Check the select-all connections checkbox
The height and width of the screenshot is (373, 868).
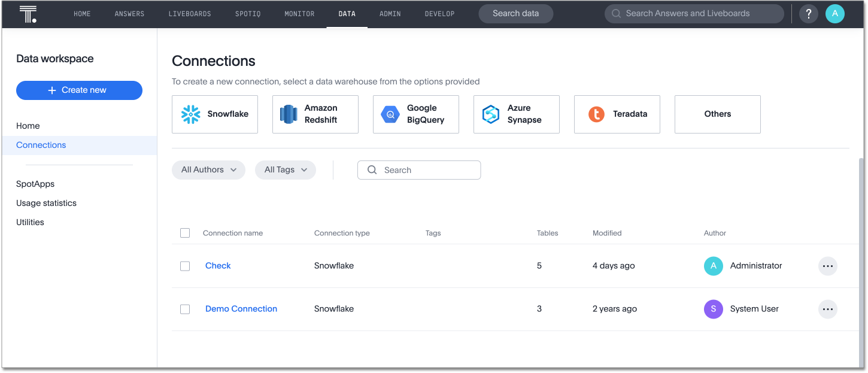[x=185, y=233]
